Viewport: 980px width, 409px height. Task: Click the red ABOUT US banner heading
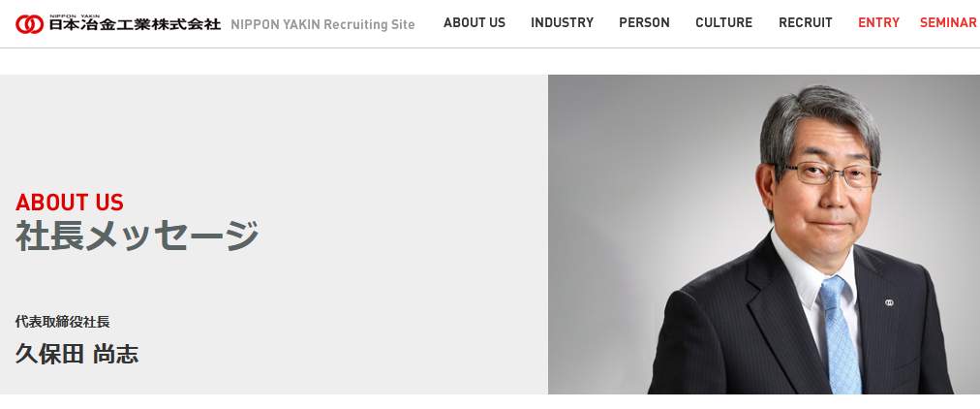click(70, 203)
